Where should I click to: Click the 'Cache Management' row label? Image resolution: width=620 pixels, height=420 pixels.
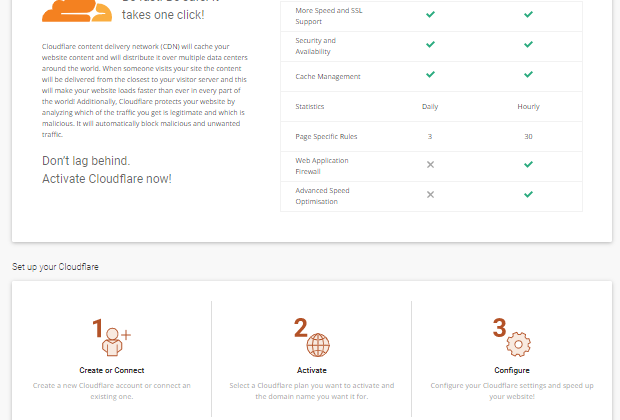click(328, 77)
